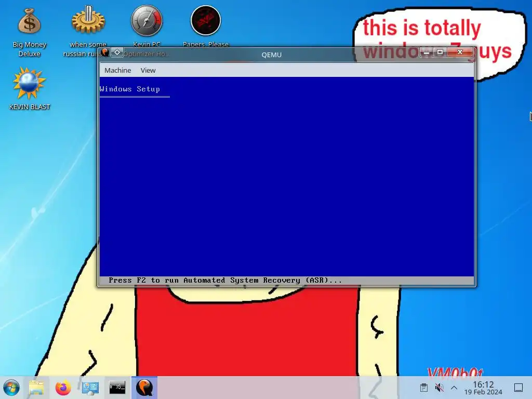Close the QEMU window
Screen dimensions: 532x399
tap(460, 52)
